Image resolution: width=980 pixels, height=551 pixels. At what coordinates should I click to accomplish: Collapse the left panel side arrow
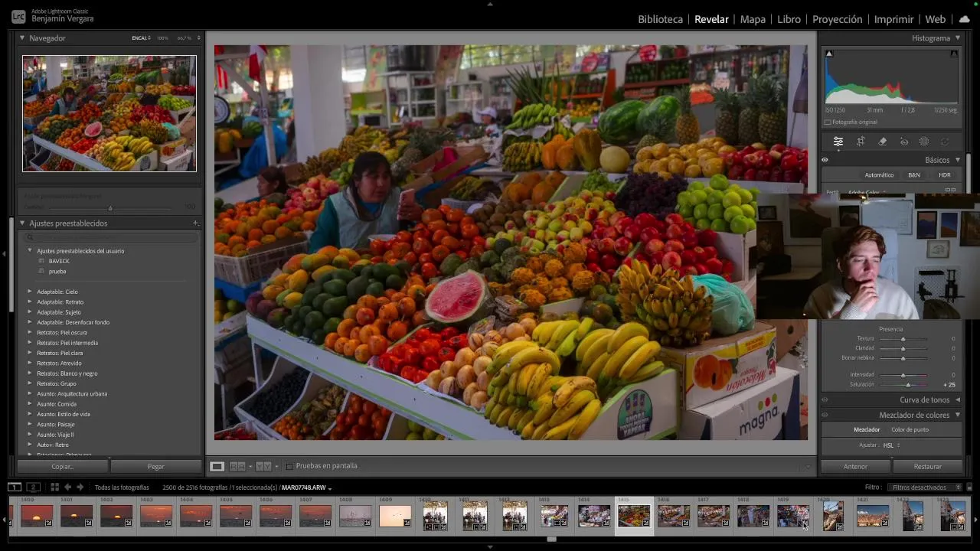[x=3, y=253]
